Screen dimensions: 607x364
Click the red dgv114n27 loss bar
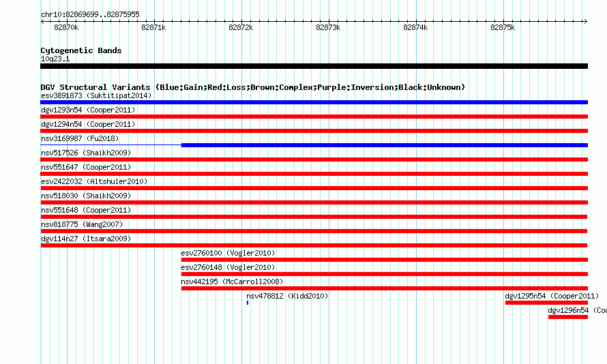click(x=314, y=245)
